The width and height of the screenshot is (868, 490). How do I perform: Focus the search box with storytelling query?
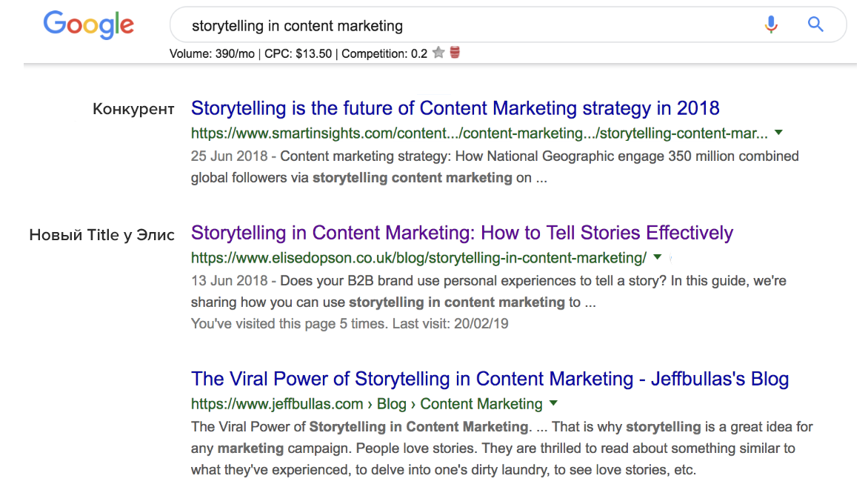coord(459,26)
